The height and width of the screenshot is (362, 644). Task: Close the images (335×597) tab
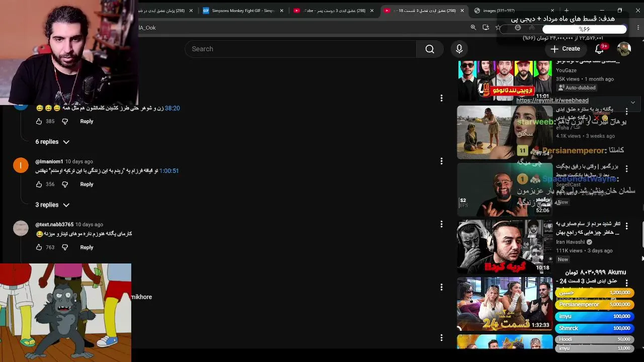[552, 11]
